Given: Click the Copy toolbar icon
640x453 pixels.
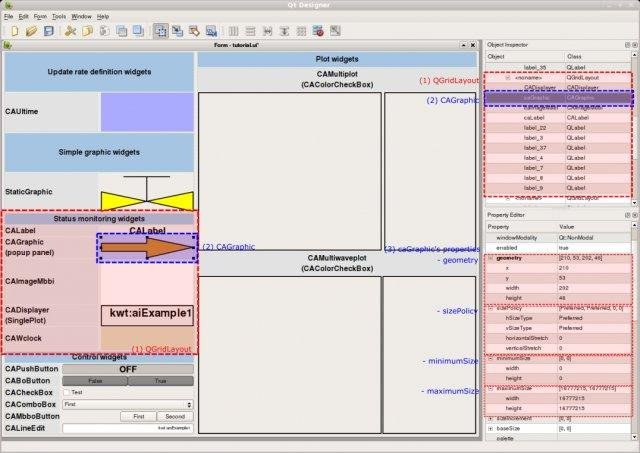Looking at the screenshot, I should click(87, 31).
